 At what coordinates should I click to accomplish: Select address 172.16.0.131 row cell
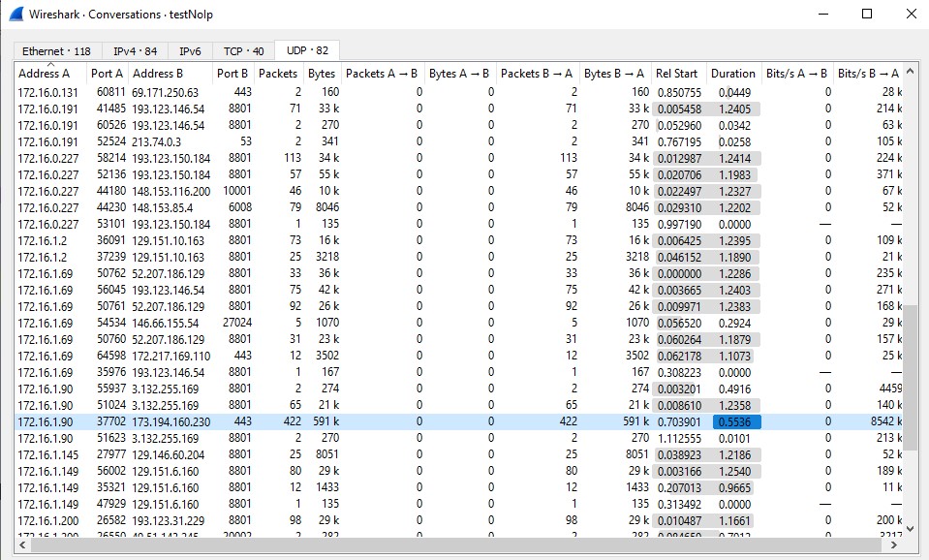coord(48,92)
